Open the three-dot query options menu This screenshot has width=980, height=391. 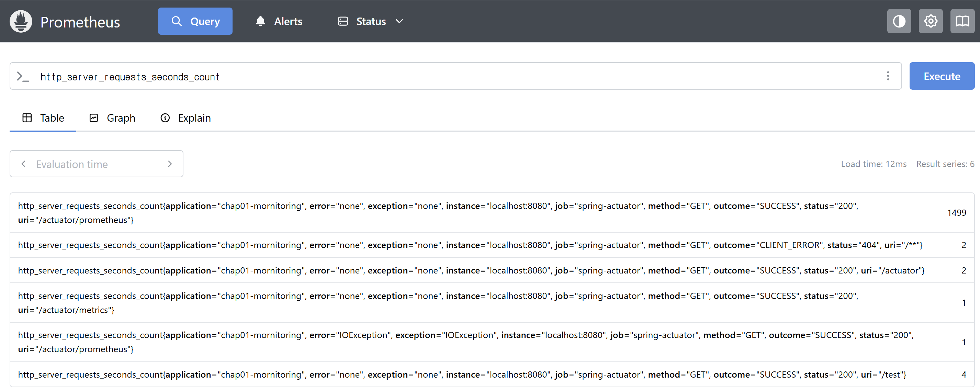click(x=888, y=76)
